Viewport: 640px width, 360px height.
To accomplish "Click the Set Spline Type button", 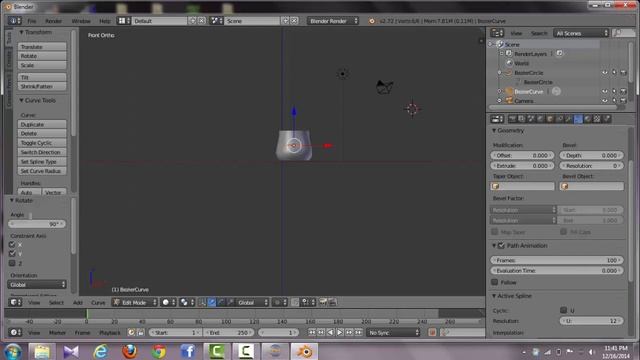I will (x=42, y=162).
